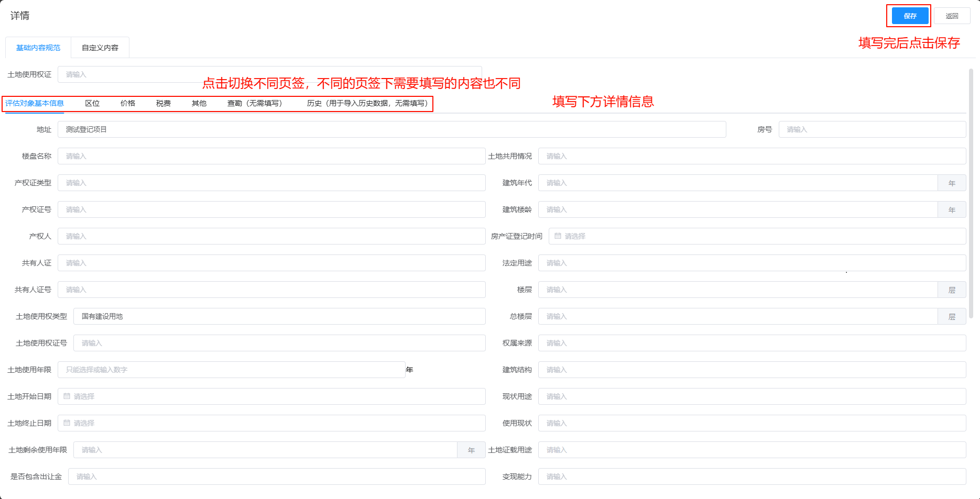
Task: Click the 返回 button
Action: 952,16
